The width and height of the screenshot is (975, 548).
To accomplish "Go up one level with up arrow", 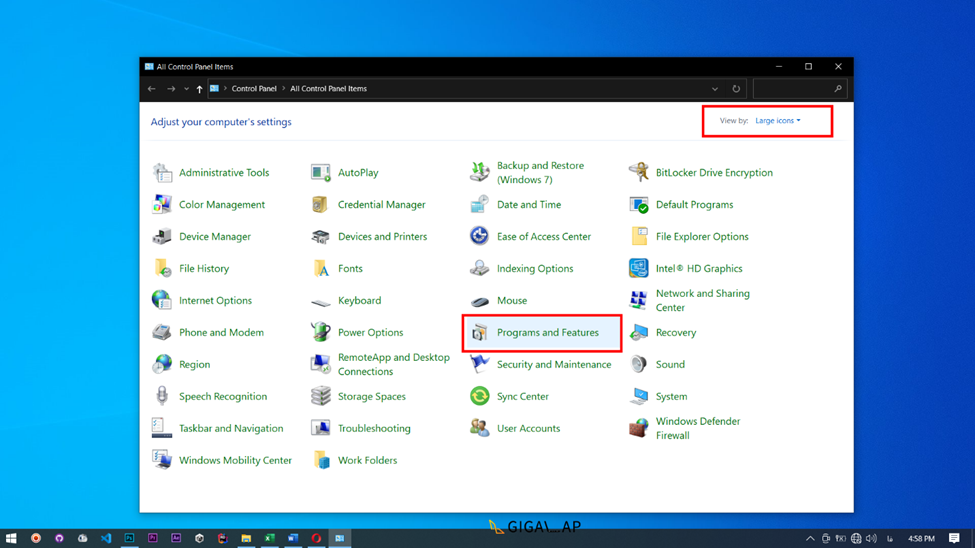I will pos(199,89).
